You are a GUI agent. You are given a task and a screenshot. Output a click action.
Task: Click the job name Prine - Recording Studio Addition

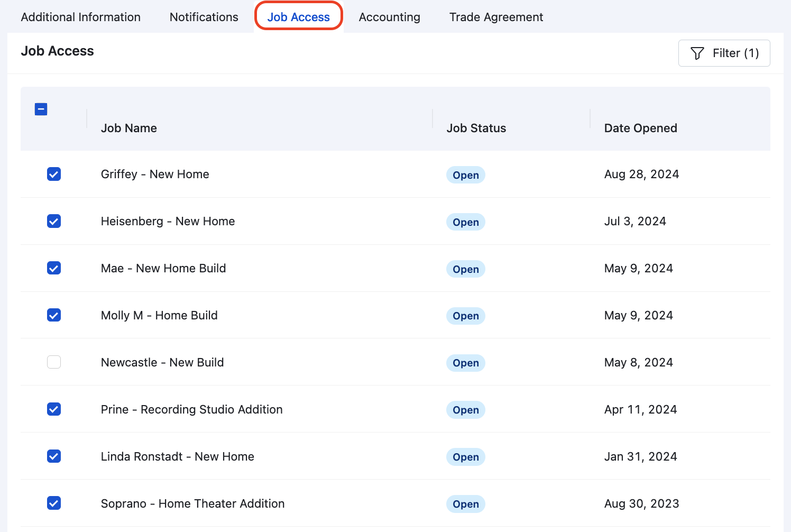(192, 409)
